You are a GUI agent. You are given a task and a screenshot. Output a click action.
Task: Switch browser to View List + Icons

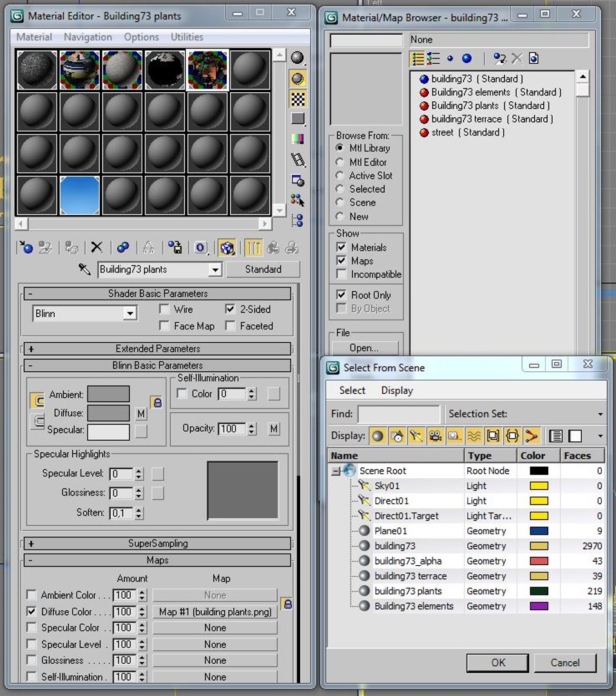coord(434,59)
